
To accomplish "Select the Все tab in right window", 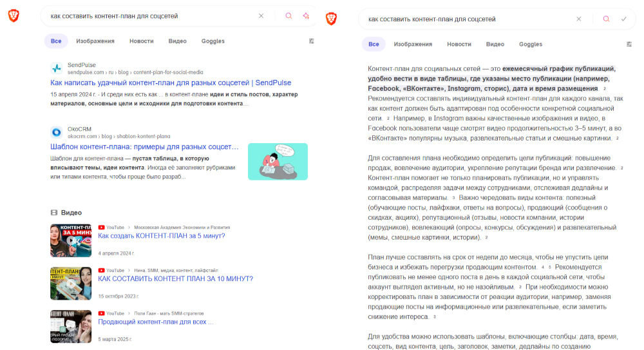I will tap(374, 44).
